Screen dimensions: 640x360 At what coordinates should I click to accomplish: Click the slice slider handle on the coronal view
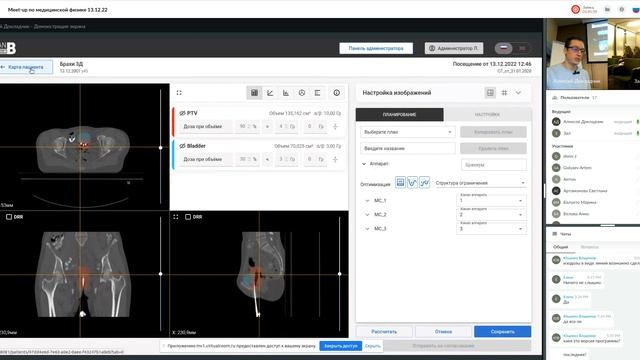click(160, 274)
